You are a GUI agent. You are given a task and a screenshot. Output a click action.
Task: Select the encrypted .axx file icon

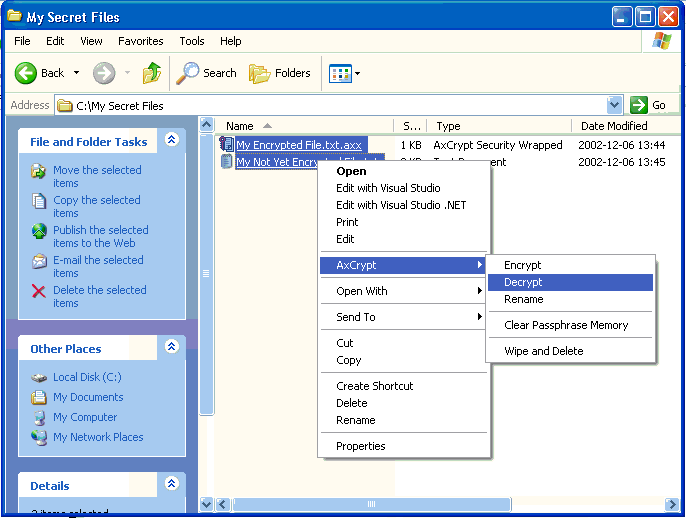[x=226, y=145]
